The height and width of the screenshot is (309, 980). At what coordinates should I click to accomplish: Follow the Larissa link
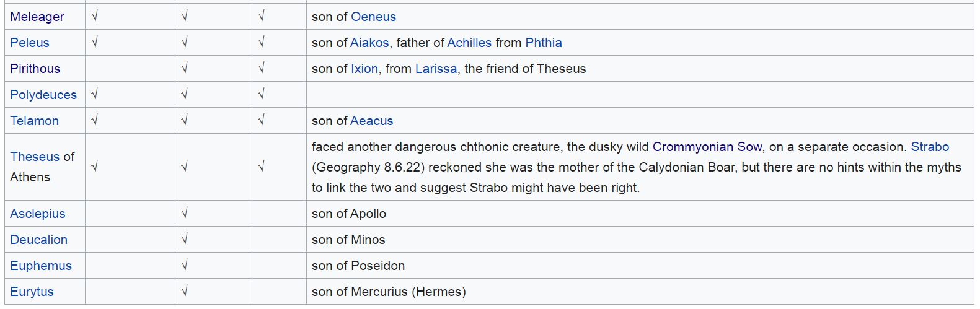pyautogui.click(x=436, y=69)
